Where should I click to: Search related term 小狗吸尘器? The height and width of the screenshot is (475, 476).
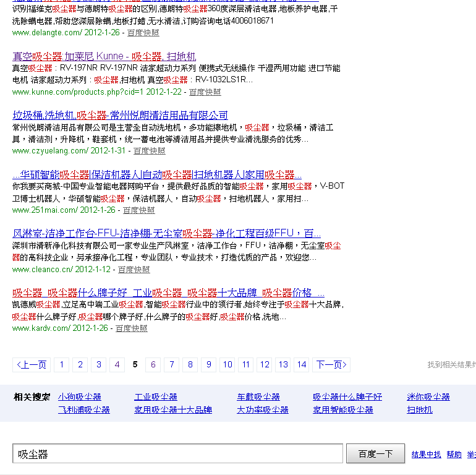(x=80, y=397)
